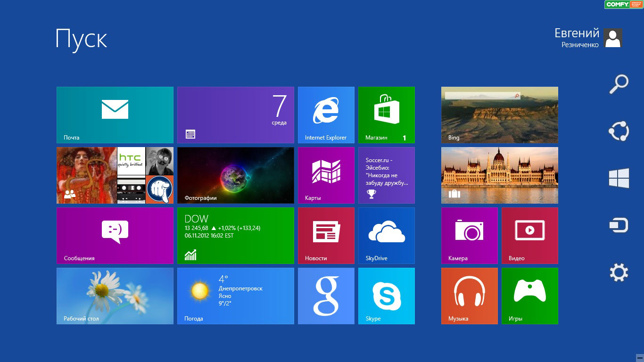Open the Почта mail tile
The image size is (644, 362).
coord(115,115)
